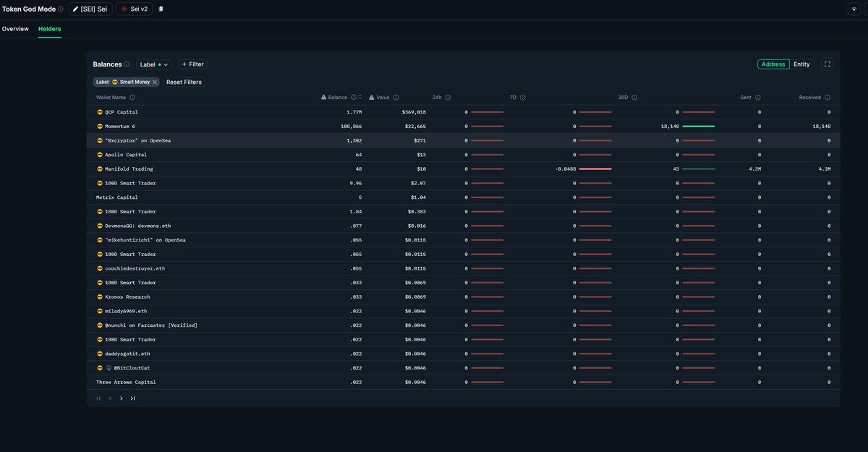Click Smart Money emoji beside Momentum 6
868x452 pixels.
click(x=100, y=127)
